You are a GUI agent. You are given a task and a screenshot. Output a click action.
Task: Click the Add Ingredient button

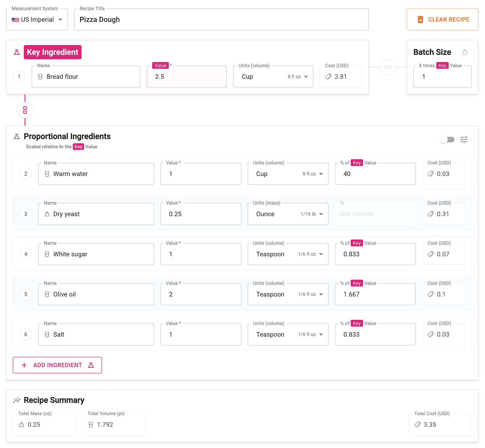click(x=57, y=365)
